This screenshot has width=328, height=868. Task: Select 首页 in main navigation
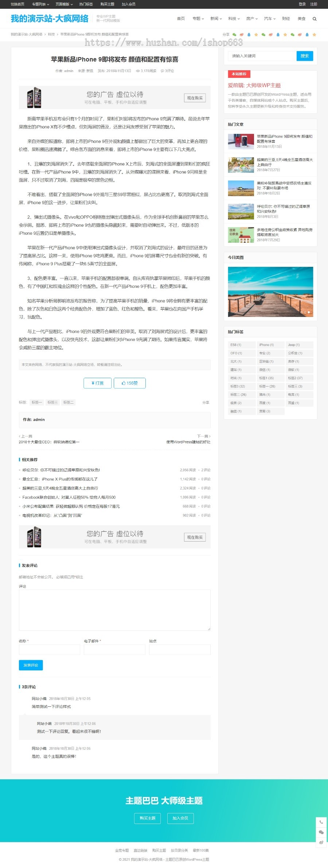[x=181, y=19]
